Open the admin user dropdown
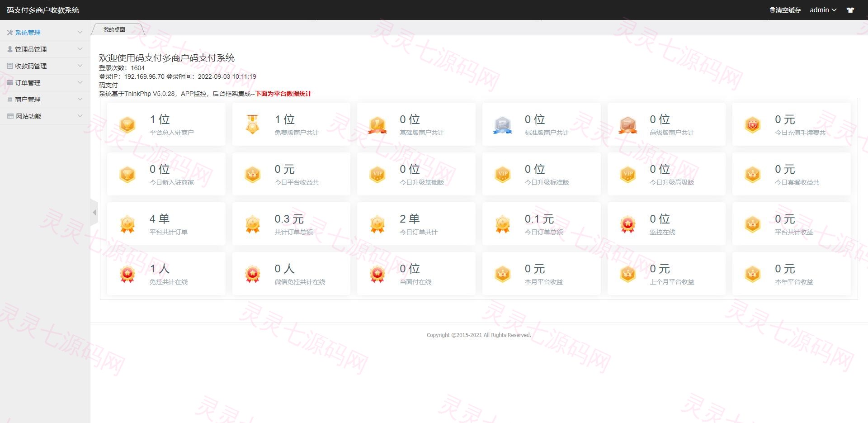The image size is (868, 423). 823,10
